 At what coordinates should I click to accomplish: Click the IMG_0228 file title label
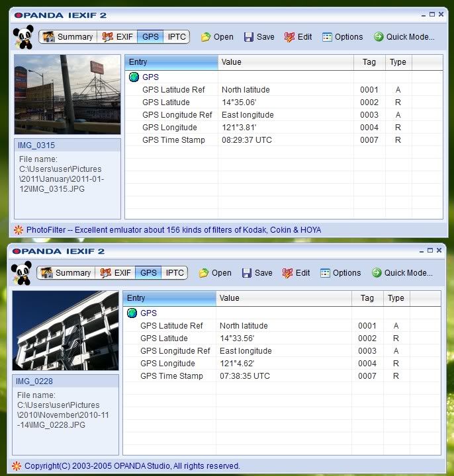tap(34, 381)
